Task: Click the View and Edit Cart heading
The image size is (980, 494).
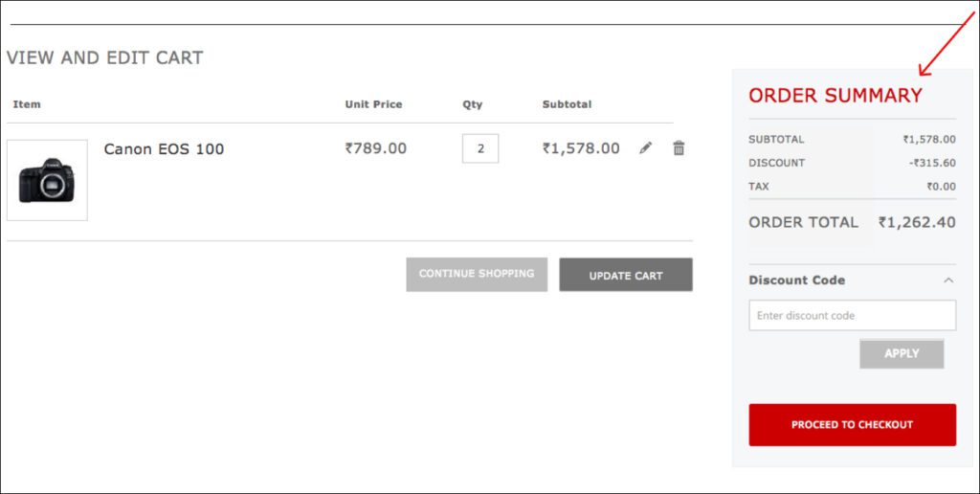Action: 104,57
